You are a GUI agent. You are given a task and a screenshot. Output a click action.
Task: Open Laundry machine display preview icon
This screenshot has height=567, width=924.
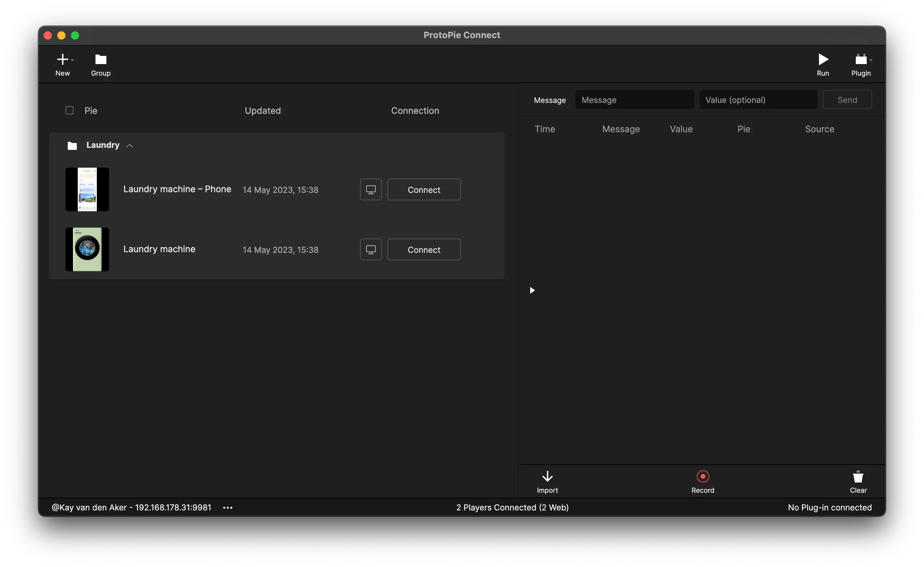point(371,250)
